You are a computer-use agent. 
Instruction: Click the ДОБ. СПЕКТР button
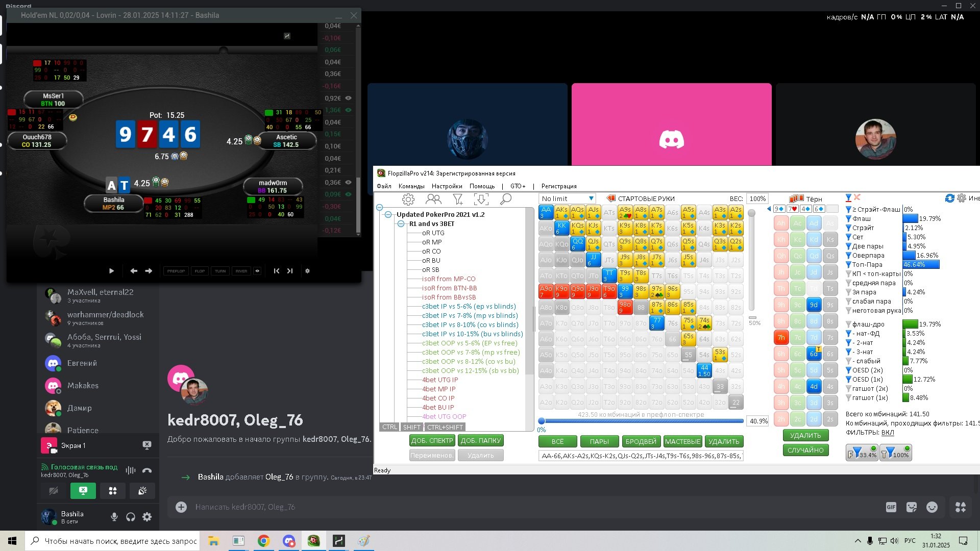point(432,440)
